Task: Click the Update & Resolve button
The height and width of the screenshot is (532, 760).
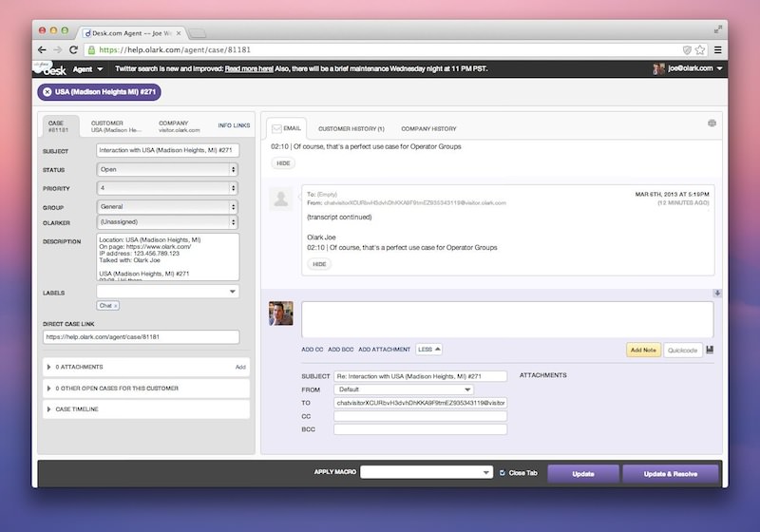Action: [671, 473]
